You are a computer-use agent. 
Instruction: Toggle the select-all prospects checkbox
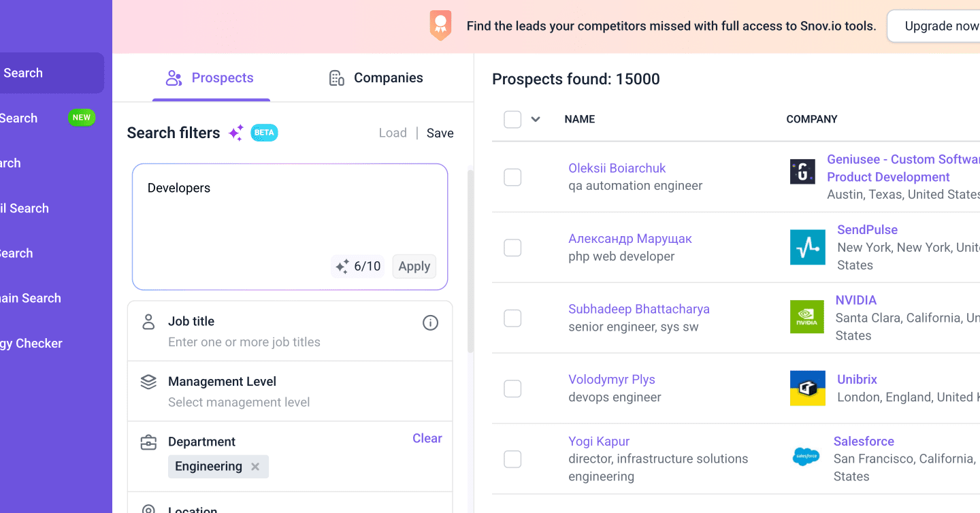(x=512, y=120)
